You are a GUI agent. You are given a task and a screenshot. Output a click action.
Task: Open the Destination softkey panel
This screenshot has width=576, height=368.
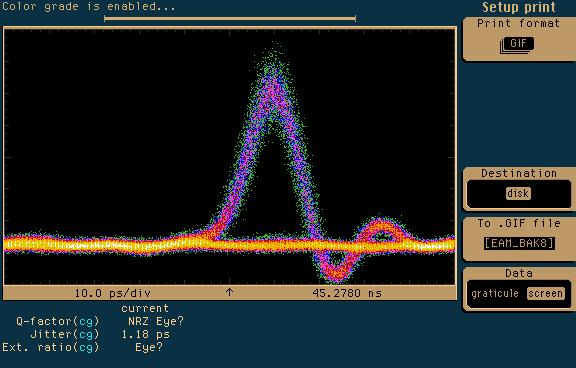coord(519,189)
